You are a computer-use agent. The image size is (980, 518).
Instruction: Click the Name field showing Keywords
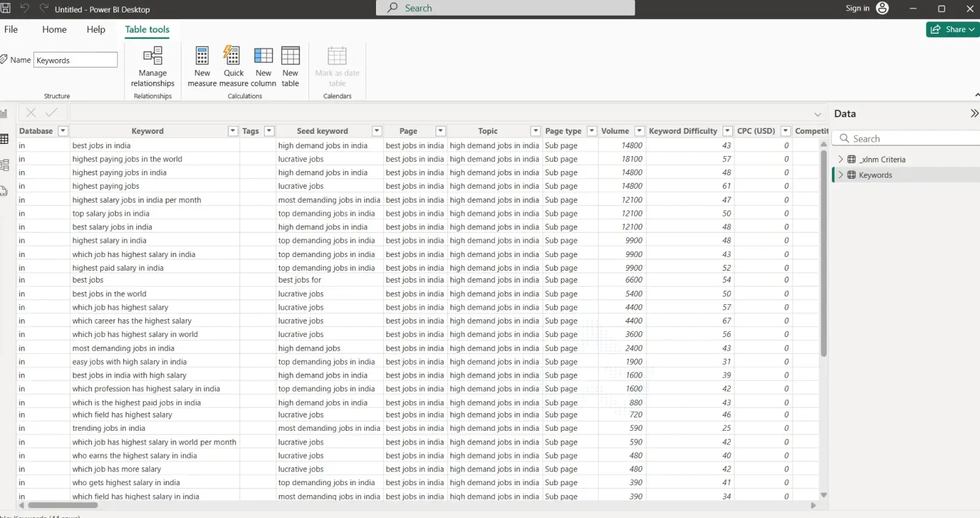75,60
